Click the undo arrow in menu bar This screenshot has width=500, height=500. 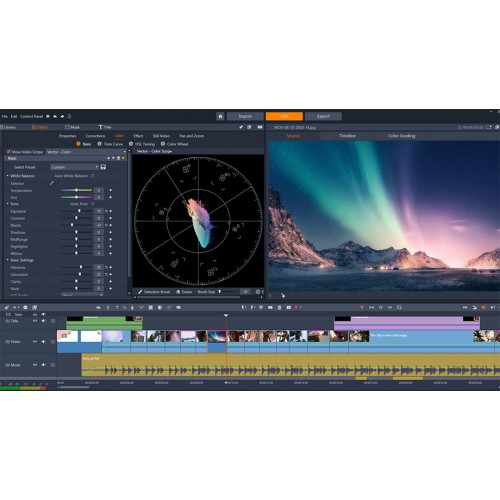(x=55, y=116)
